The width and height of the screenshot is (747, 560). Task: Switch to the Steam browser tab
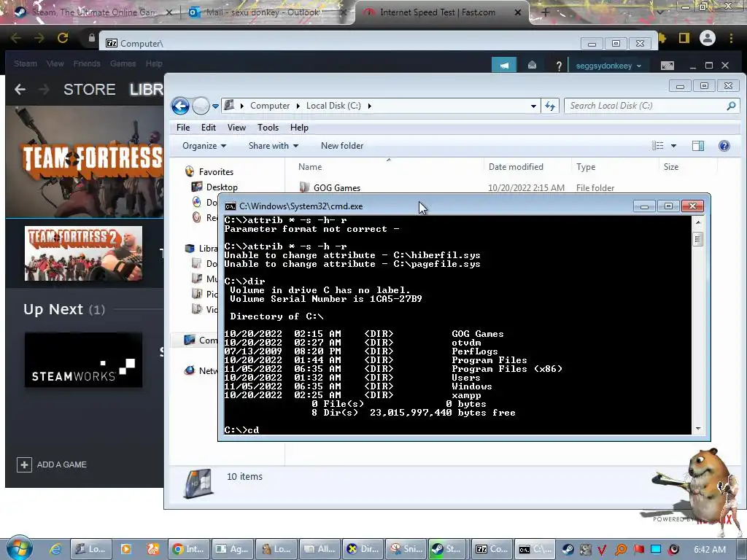click(x=93, y=12)
